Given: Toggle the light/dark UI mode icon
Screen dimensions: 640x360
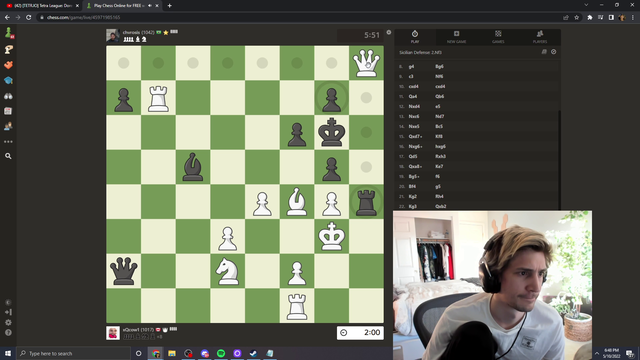Looking at the screenshot, I should pyautogui.click(x=8, y=302).
